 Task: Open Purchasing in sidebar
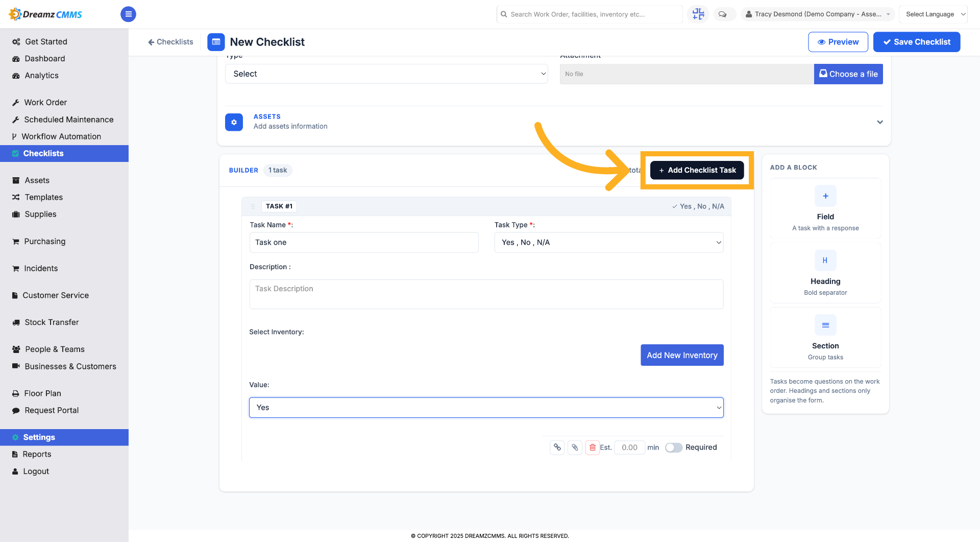[44, 241]
